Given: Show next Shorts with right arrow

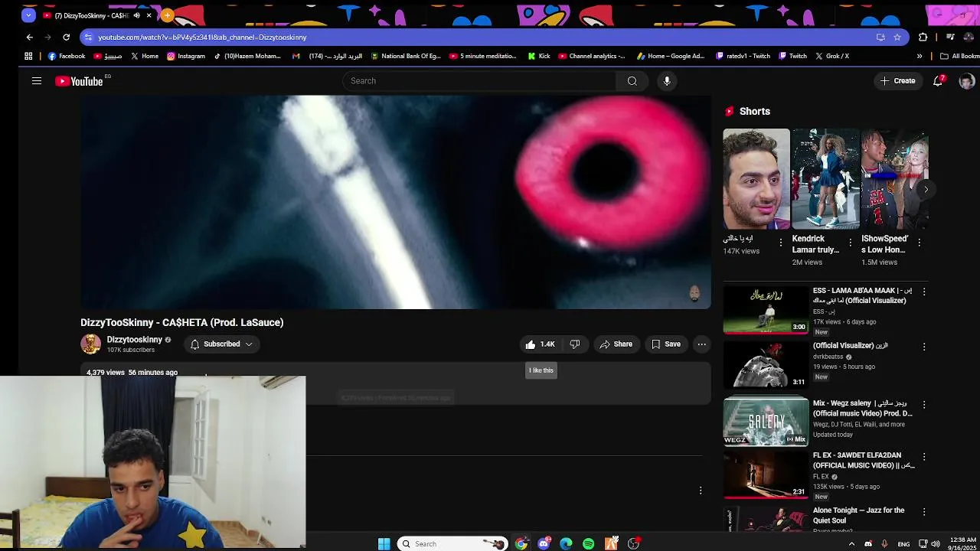Looking at the screenshot, I should pyautogui.click(x=926, y=189).
